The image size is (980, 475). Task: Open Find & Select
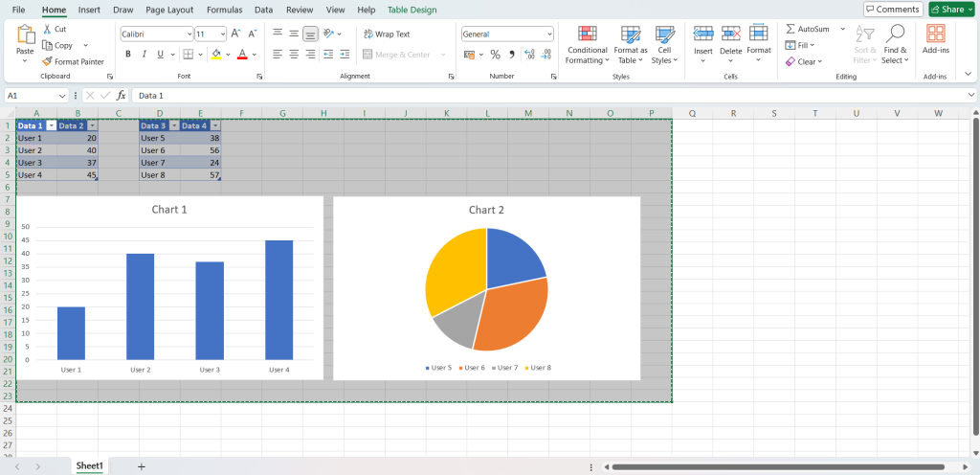point(895,45)
